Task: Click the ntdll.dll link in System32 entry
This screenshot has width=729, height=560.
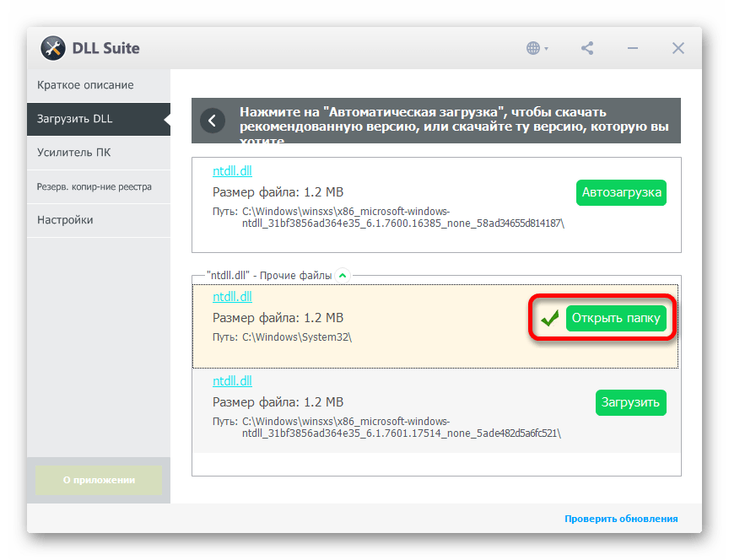Action: (232, 297)
